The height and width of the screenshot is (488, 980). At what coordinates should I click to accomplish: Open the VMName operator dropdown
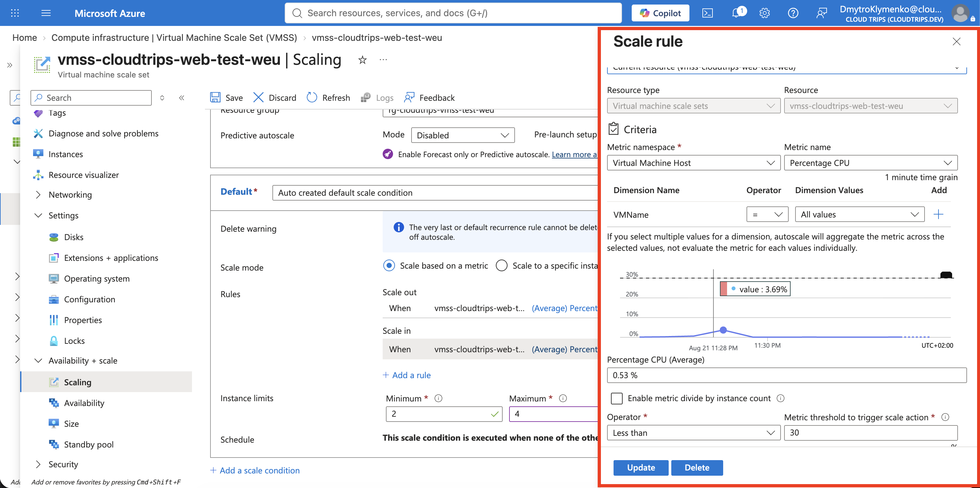click(767, 215)
